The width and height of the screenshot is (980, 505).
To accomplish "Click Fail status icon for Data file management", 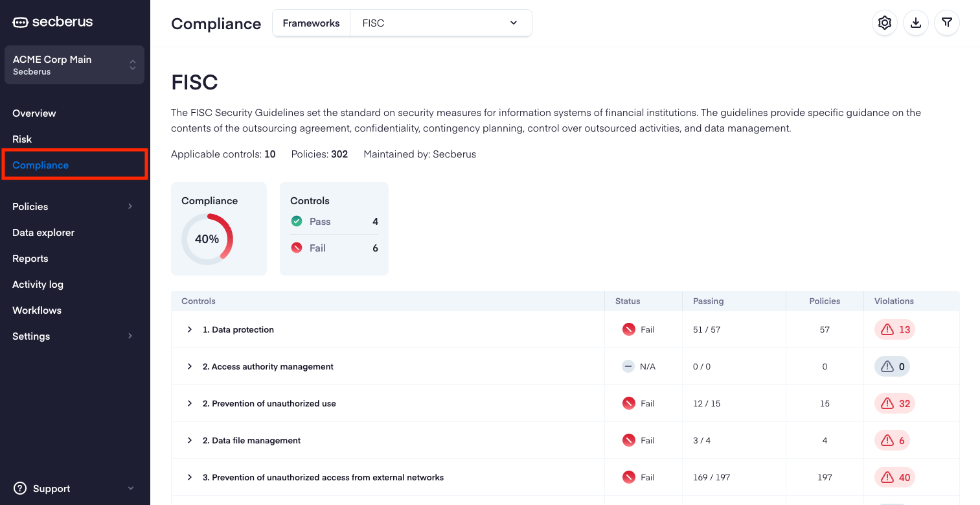I will (628, 440).
